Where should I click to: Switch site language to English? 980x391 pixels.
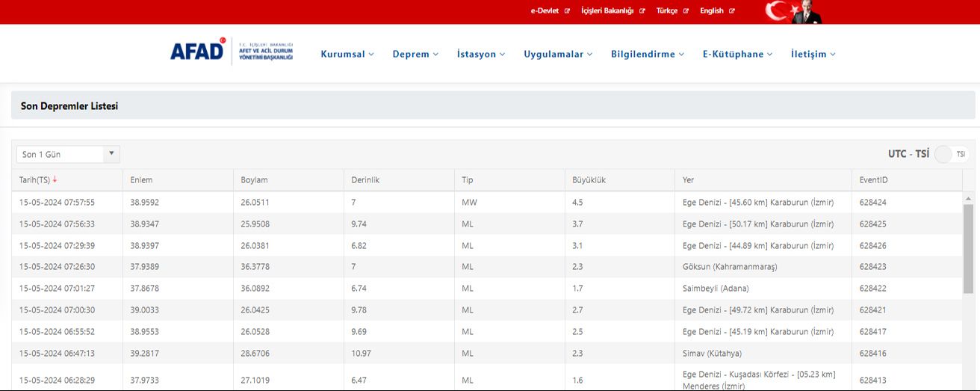coord(711,11)
